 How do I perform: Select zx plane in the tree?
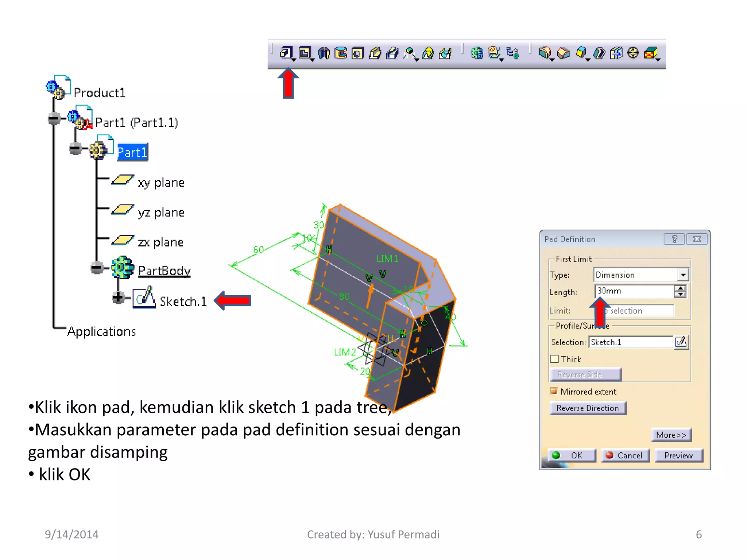161,242
